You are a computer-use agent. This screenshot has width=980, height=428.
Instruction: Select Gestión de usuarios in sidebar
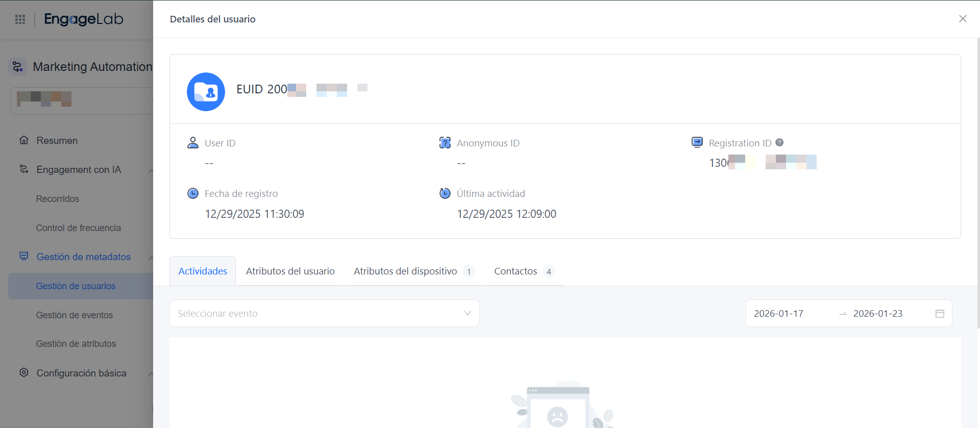[81, 286]
